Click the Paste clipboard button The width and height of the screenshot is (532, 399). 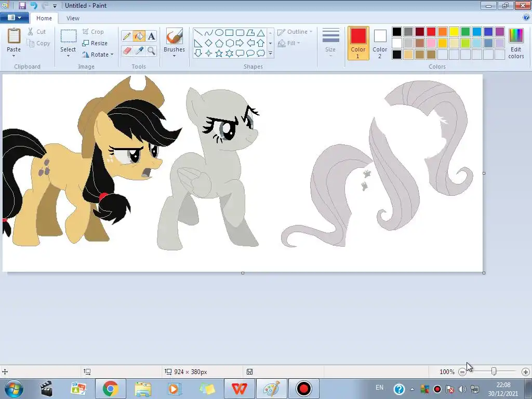point(14,39)
